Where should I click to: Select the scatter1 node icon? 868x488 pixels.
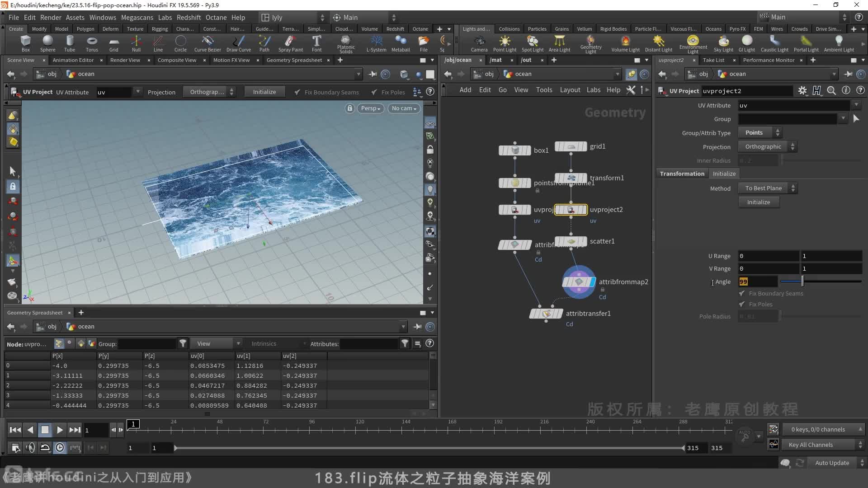coord(571,241)
